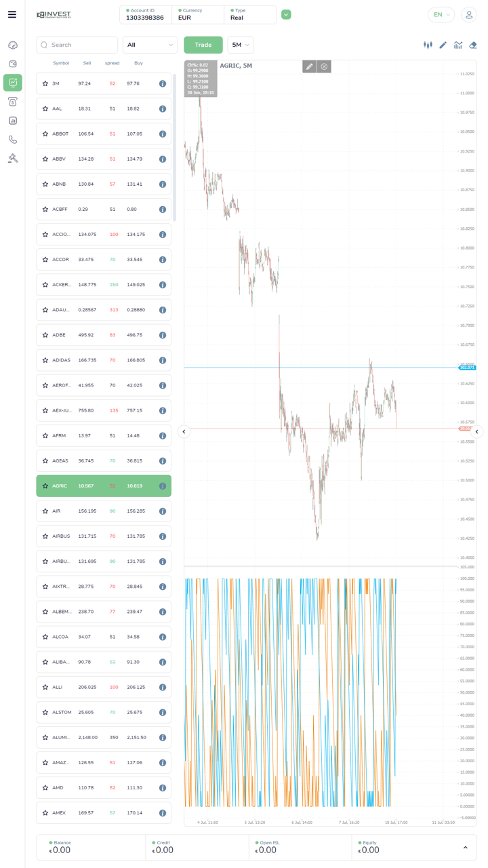Screen dimensions: 488x868
Task: Select the ALCOA instrument row
Action: click(x=103, y=637)
